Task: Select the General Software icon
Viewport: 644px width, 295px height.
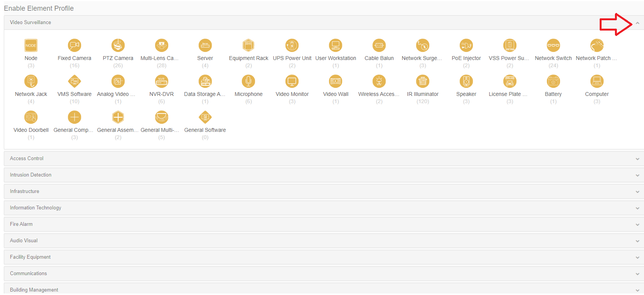Action: (205, 117)
